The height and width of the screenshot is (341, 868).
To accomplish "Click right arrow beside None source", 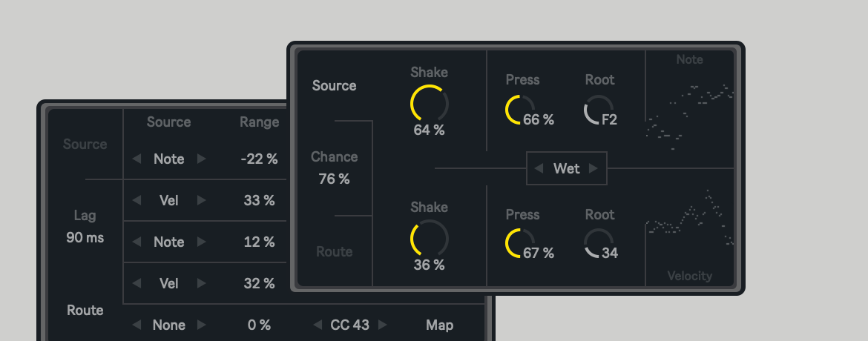I will pos(201,325).
